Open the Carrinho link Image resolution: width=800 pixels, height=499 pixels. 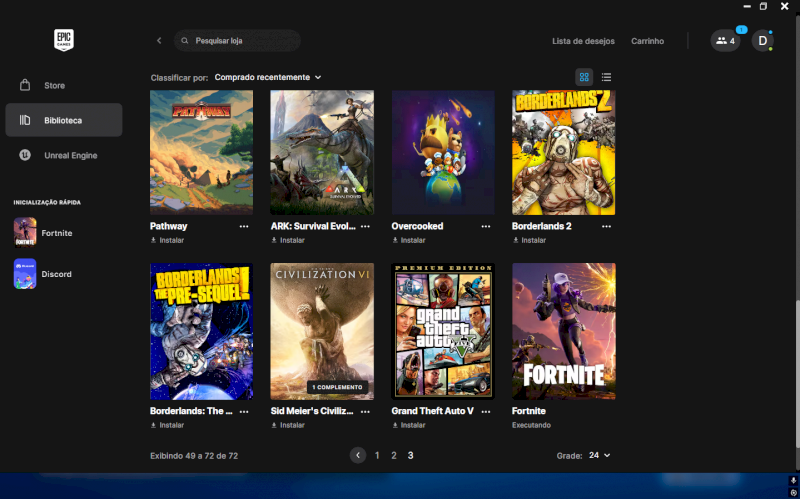pyautogui.click(x=647, y=41)
